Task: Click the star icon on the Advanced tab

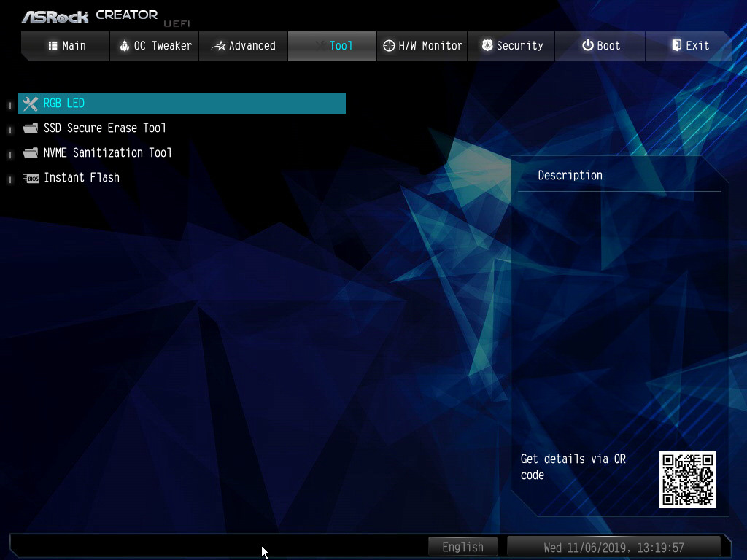Action: [218, 46]
